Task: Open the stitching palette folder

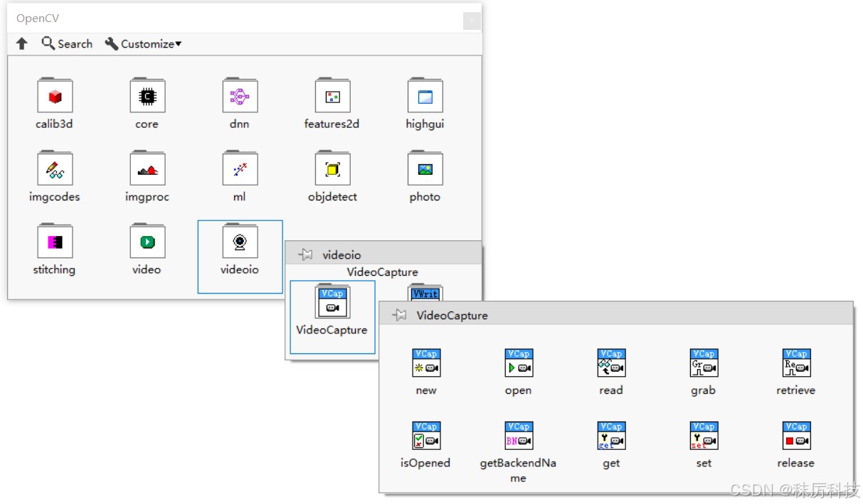Action: pyautogui.click(x=55, y=242)
